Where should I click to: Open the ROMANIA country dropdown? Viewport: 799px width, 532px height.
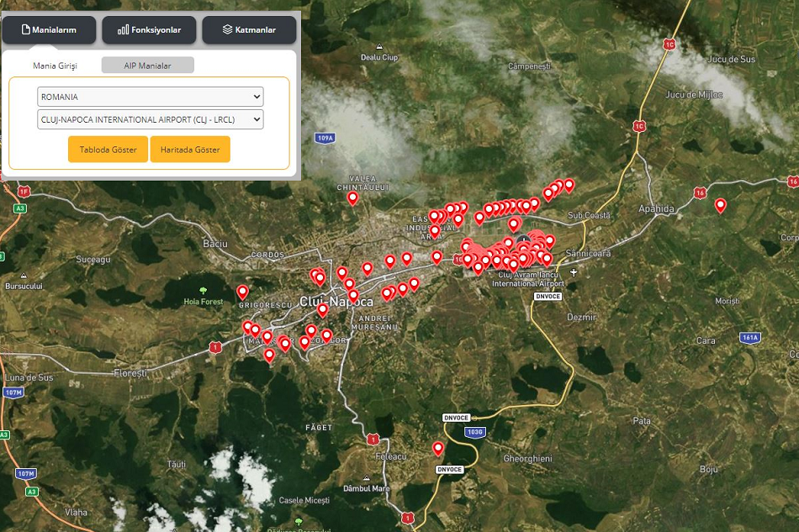[x=150, y=97]
